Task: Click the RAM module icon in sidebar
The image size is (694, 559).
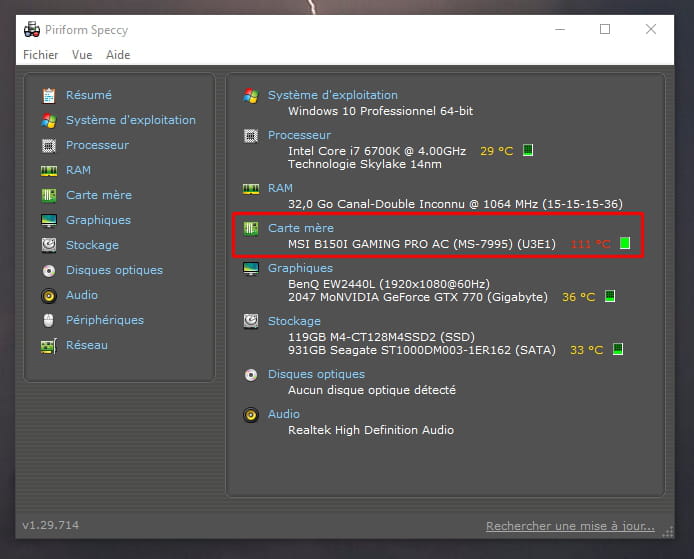Action: point(48,171)
